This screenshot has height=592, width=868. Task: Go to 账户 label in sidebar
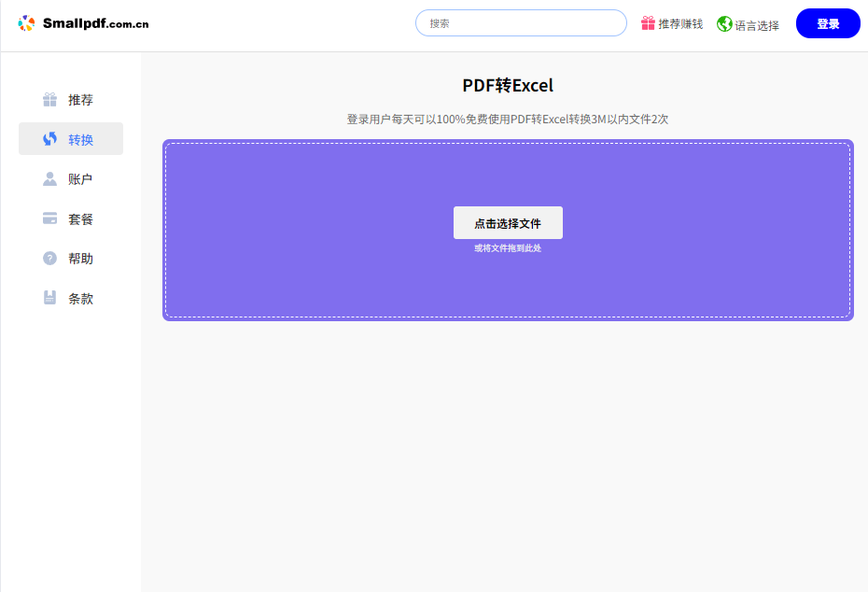pyautogui.click(x=80, y=179)
